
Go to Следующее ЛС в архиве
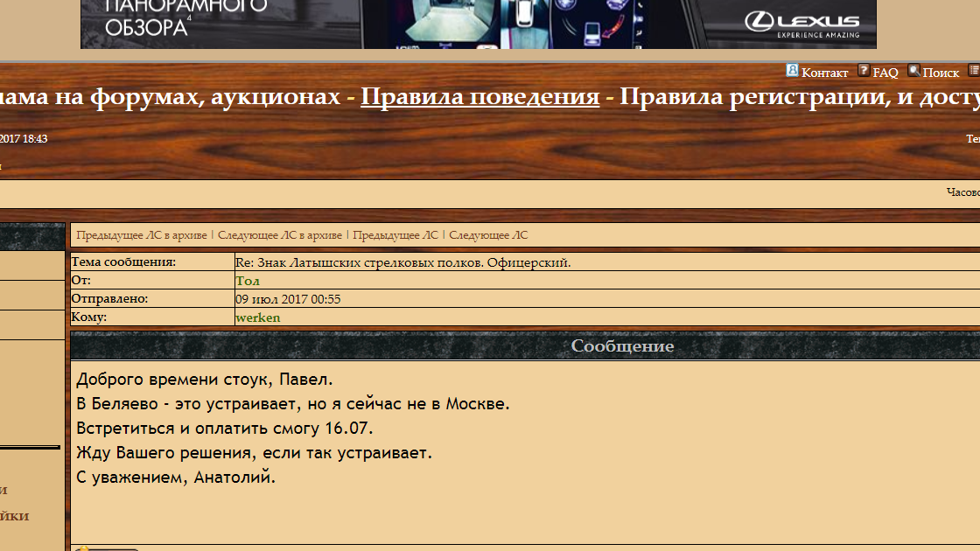(x=279, y=235)
